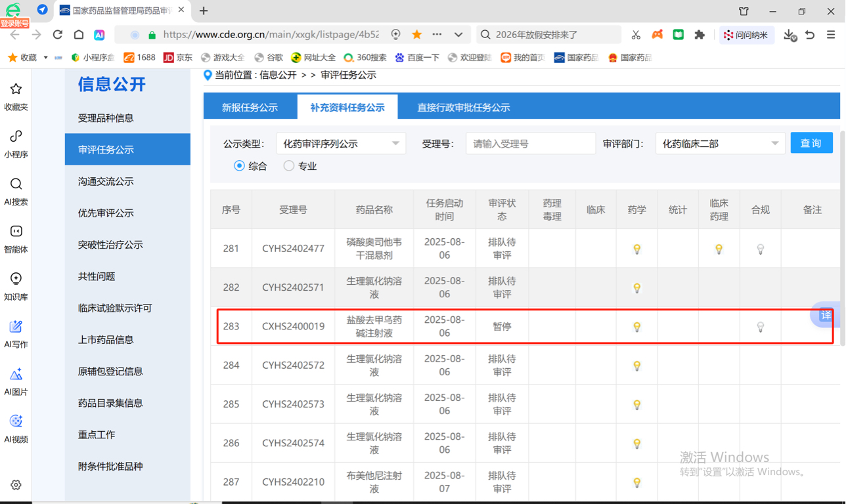This screenshot has width=846, height=504.
Task: Open the 京东 bookmark
Action: [178, 58]
